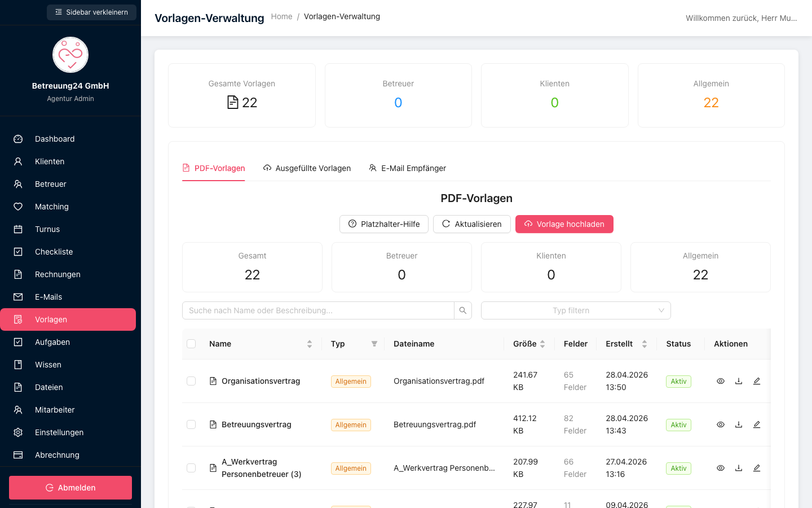
Task: Click the Betreuung24 heart logo
Action: [x=70, y=55]
